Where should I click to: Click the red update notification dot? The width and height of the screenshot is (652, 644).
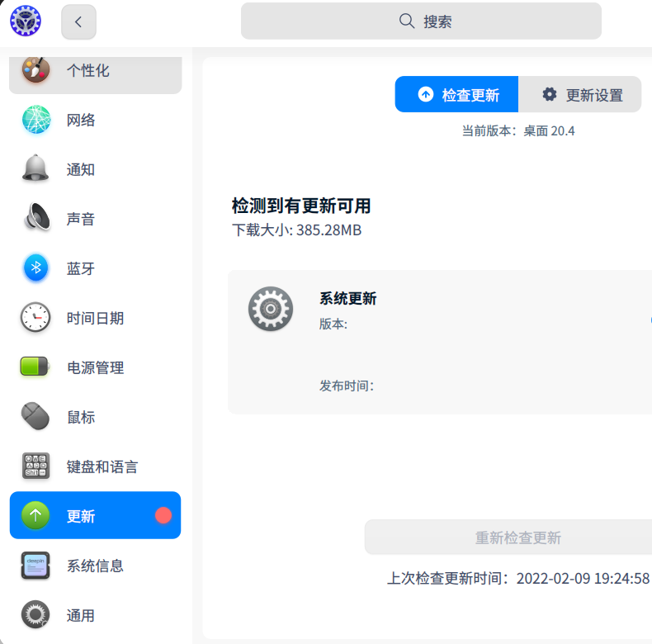pyautogui.click(x=163, y=515)
